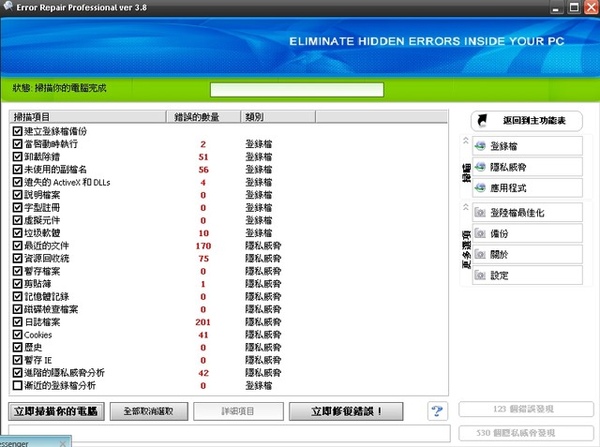Image resolution: width=600 pixels, height=447 pixels.
Task: Select the error count 56 for 未使用的副檔名
Action: tap(204, 170)
